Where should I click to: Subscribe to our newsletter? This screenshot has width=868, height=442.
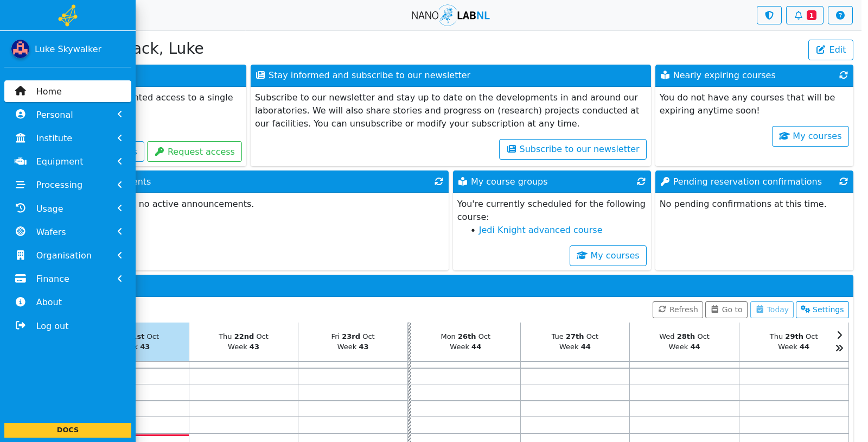(x=572, y=149)
